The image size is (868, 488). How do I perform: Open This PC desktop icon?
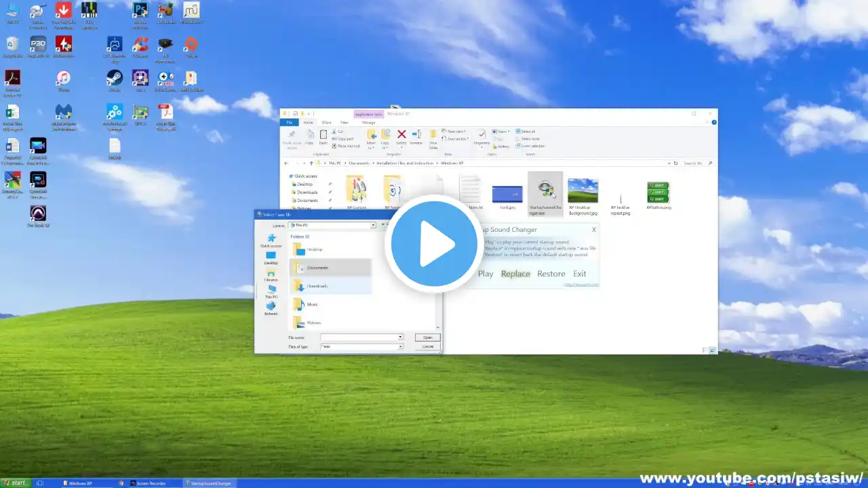(x=12, y=14)
